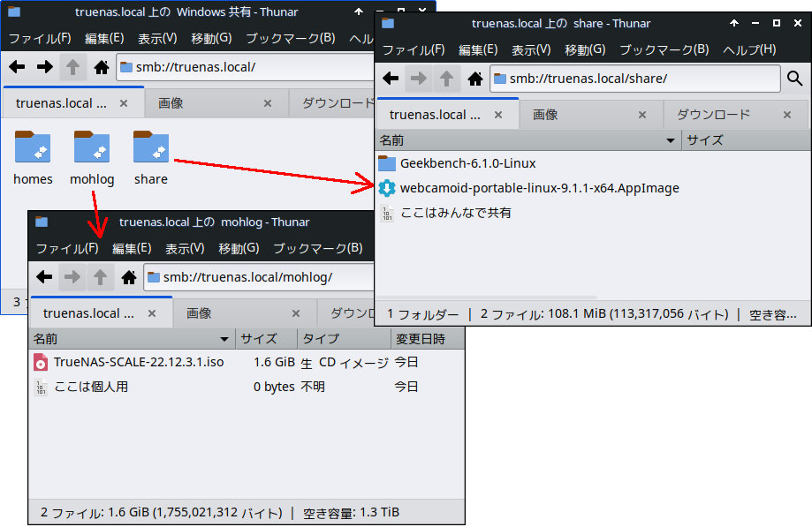812x527 pixels.
Task: Click home button in share Thunar window
Action: tap(474, 79)
